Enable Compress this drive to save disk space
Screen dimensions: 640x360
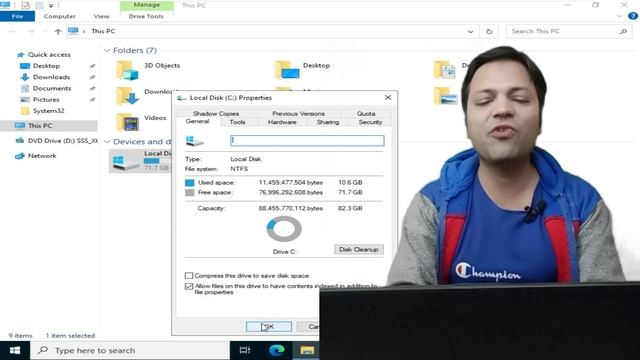coord(189,276)
